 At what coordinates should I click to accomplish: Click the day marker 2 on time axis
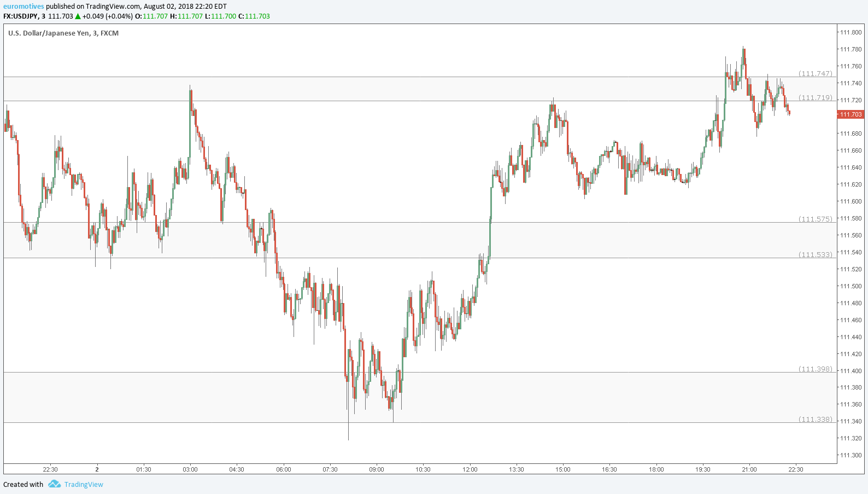(97, 469)
